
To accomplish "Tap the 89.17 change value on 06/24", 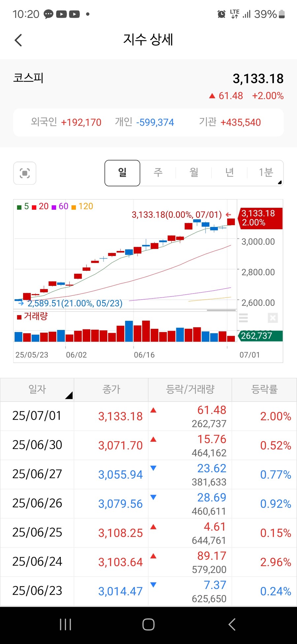I will pyautogui.click(x=212, y=556).
